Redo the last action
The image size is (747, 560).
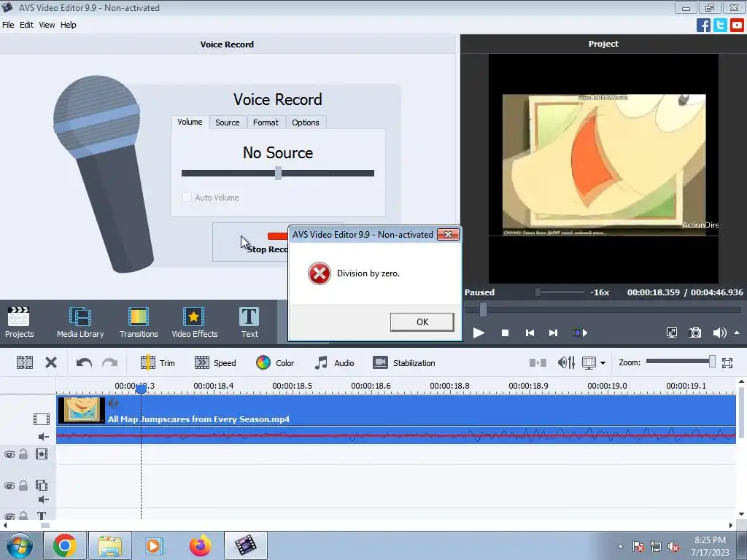click(x=110, y=363)
